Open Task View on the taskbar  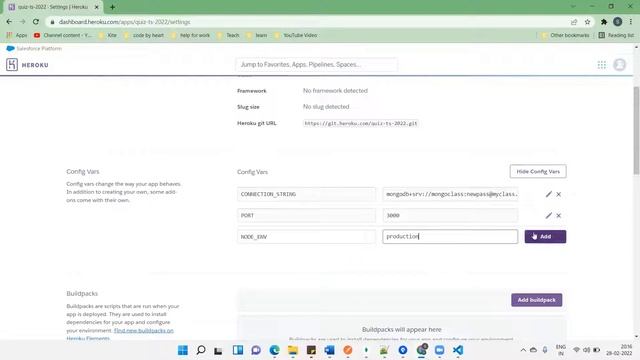tap(218, 350)
